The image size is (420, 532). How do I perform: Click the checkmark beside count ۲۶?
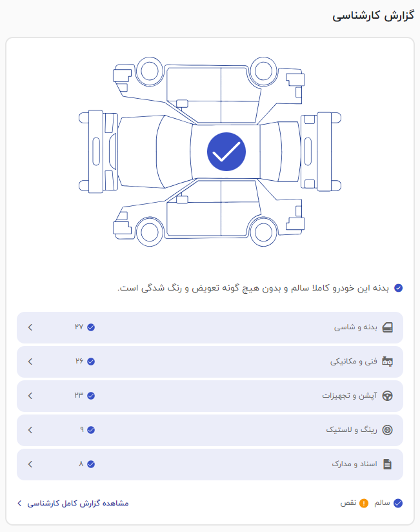(91, 362)
